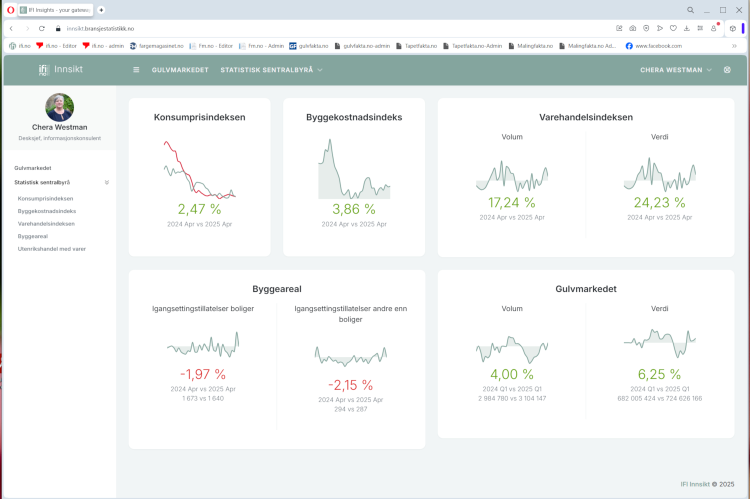This screenshot has width=750, height=499.
Task: Click the address bar URL field
Action: 300,28
